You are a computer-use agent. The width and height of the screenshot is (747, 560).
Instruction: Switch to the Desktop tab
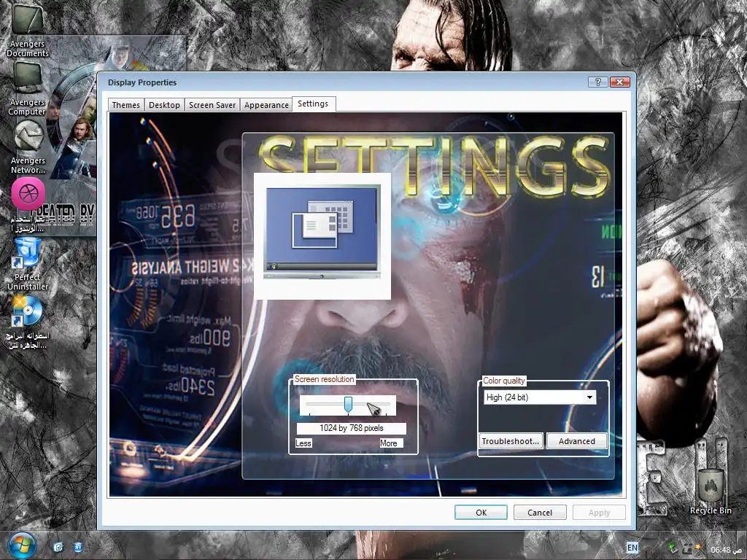point(164,105)
